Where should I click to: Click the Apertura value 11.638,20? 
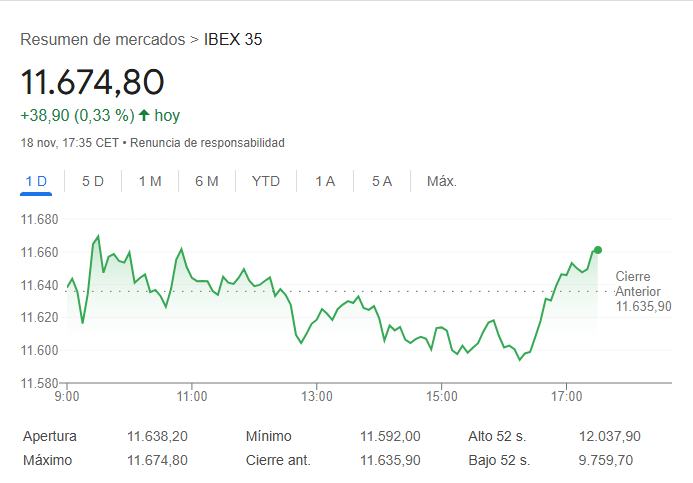tap(157, 436)
